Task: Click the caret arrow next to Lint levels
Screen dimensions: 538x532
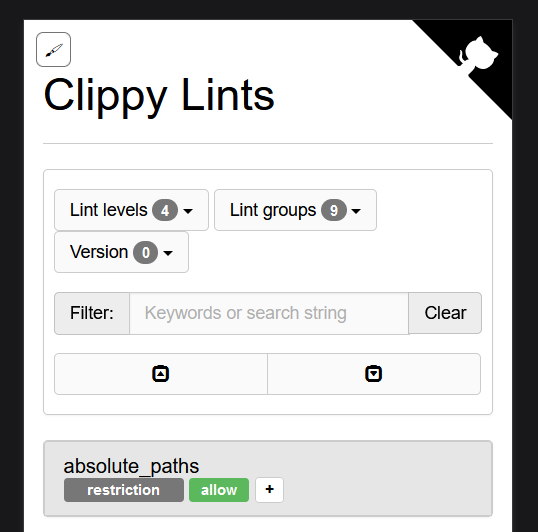Action: [188, 211]
